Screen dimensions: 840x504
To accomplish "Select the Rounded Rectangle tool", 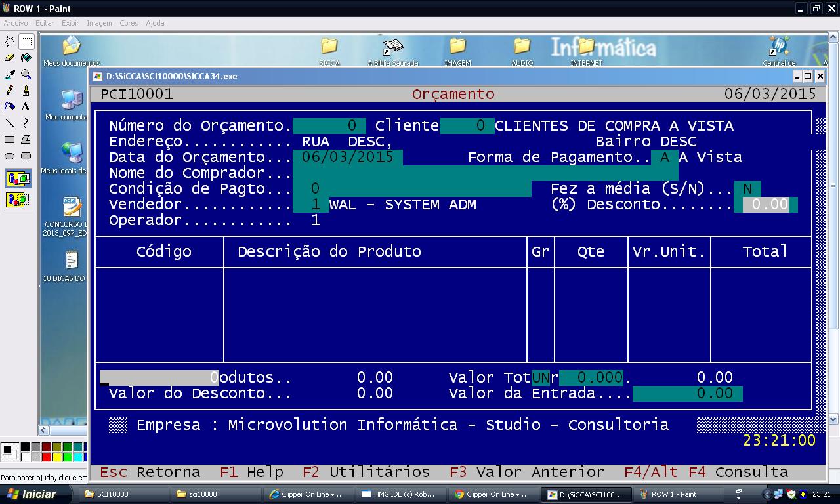I will pos(26,156).
